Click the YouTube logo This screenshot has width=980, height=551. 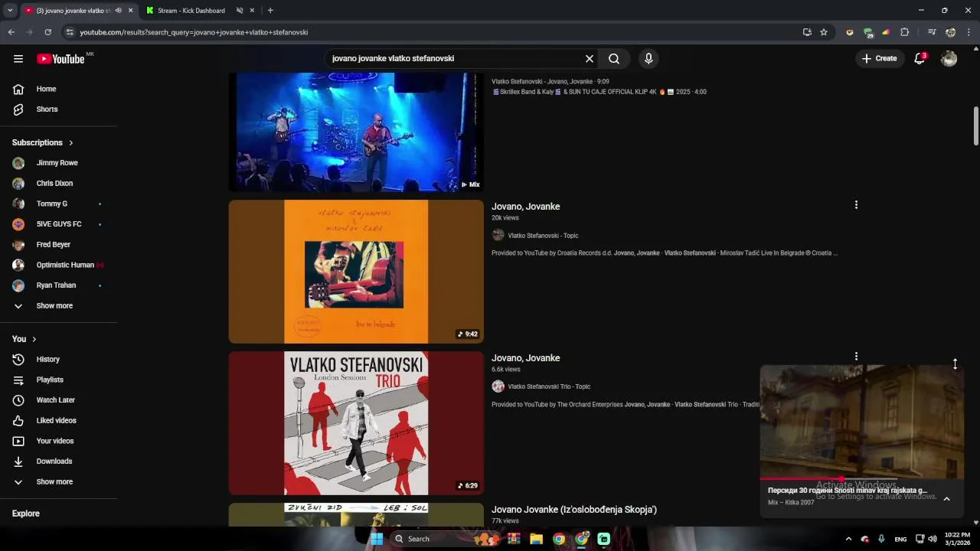click(60, 59)
